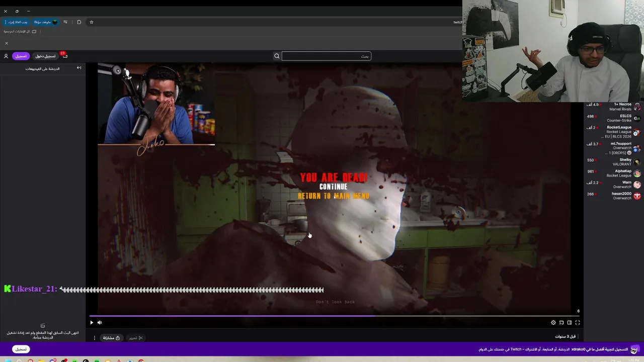The height and width of the screenshot is (362, 644).
Task: Click the Twitch search magnifier icon
Action: click(x=277, y=56)
